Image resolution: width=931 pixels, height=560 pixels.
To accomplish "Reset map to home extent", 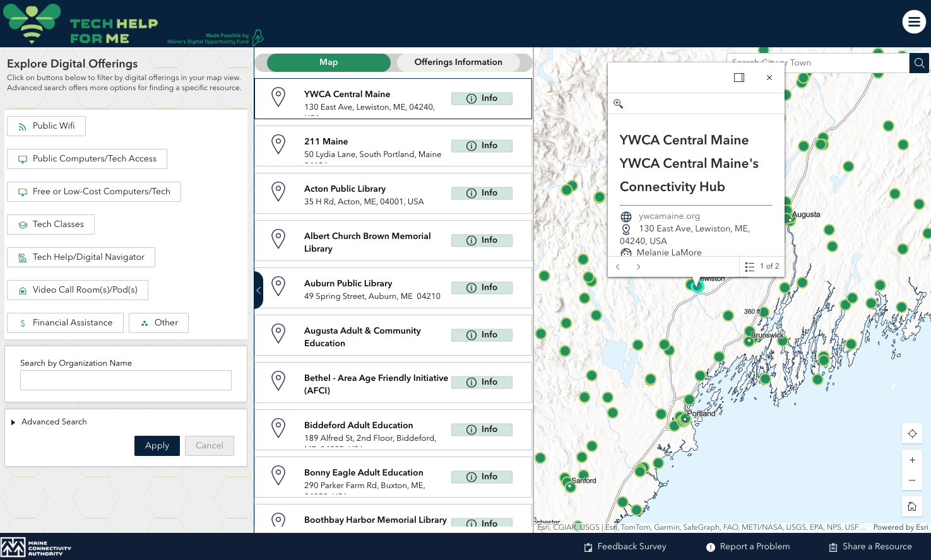I will (x=912, y=506).
